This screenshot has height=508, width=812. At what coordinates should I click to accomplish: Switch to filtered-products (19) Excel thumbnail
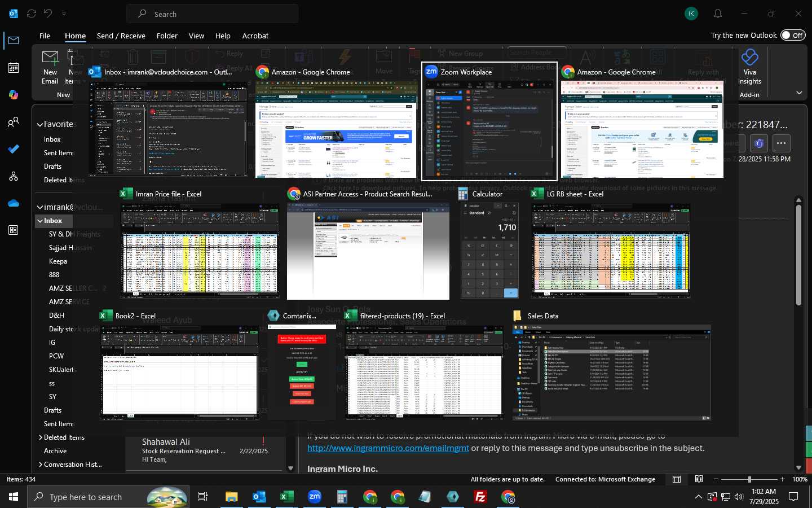pos(424,366)
